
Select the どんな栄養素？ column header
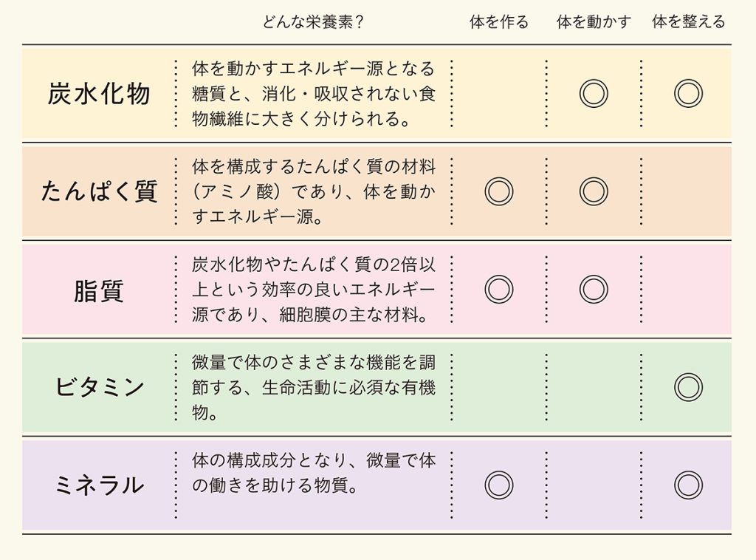[313, 22]
